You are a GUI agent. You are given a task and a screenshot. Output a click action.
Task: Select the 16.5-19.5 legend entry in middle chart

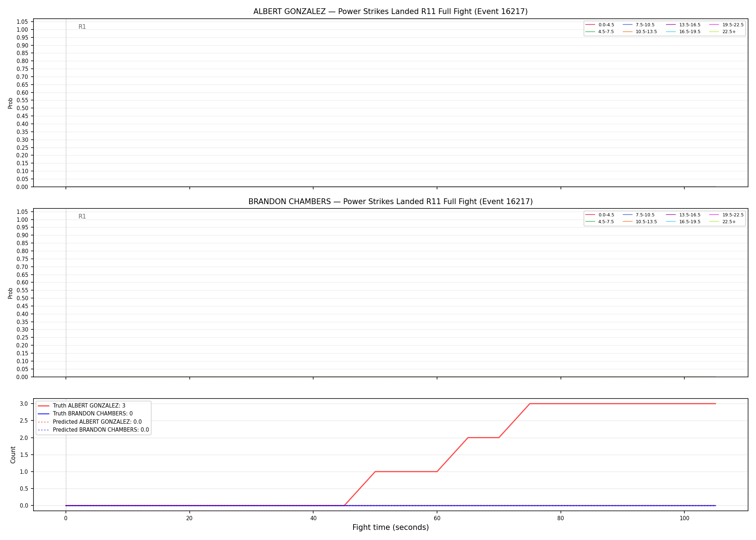click(683, 222)
